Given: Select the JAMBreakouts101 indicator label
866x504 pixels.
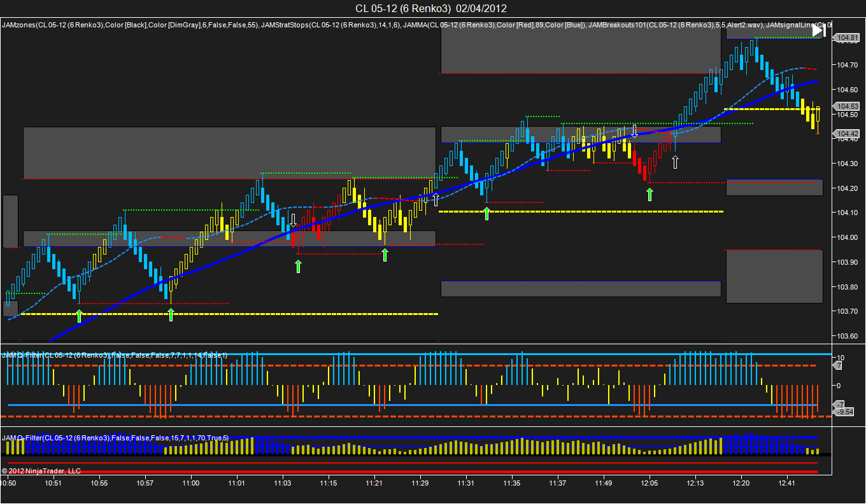Looking at the screenshot, I should pos(675,25).
